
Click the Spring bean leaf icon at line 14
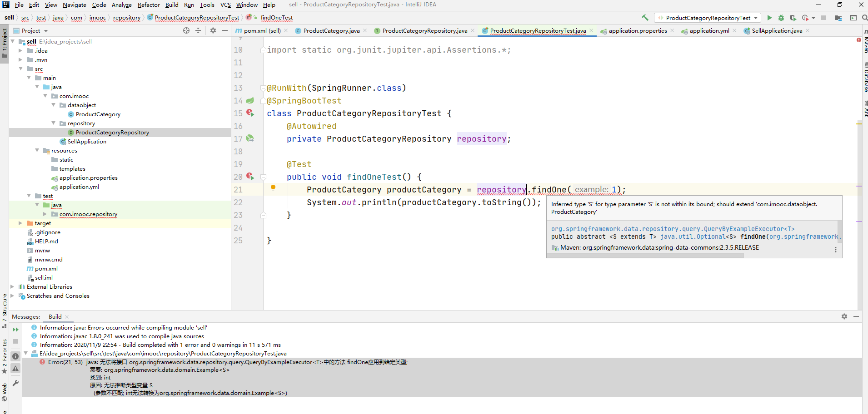pyautogui.click(x=250, y=100)
